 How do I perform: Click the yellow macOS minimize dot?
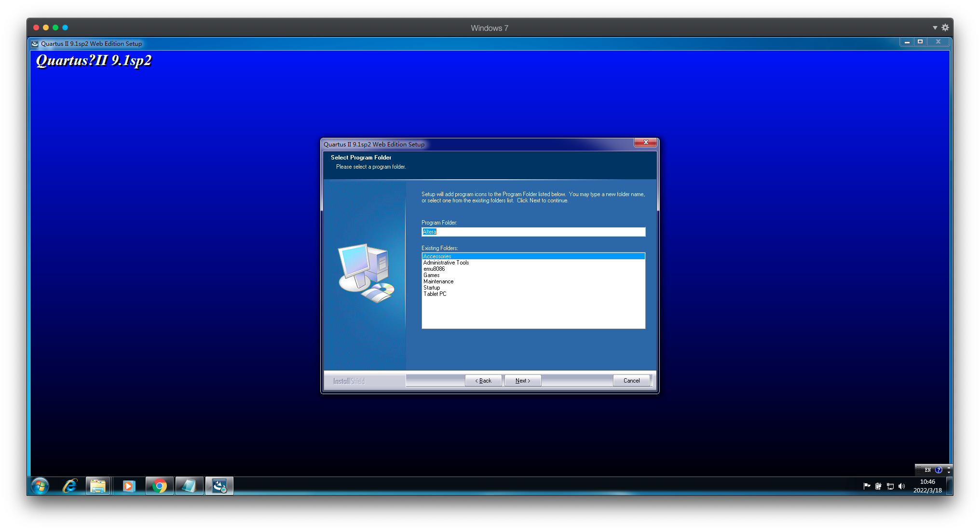(x=46, y=28)
